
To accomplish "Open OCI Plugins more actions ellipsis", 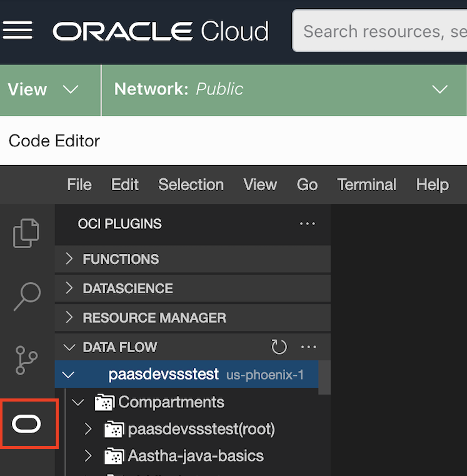I will pyautogui.click(x=308, y=224).
